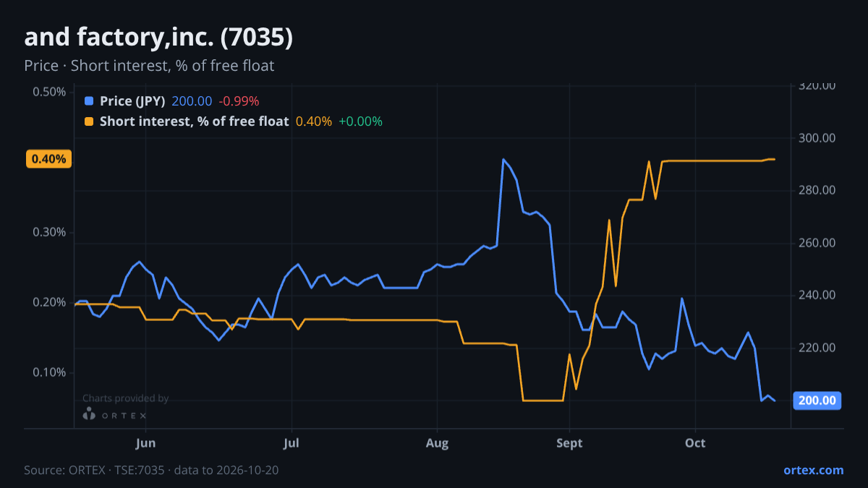The height and width of the screenshot is (488, 868).
Task: Select the Price (JPY) legend label
Action: click(132, 101)
